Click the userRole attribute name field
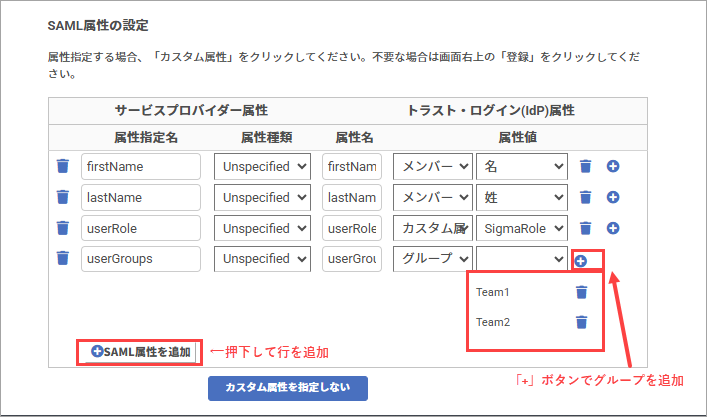The image size is (707, 417). [x=352, y=228]
